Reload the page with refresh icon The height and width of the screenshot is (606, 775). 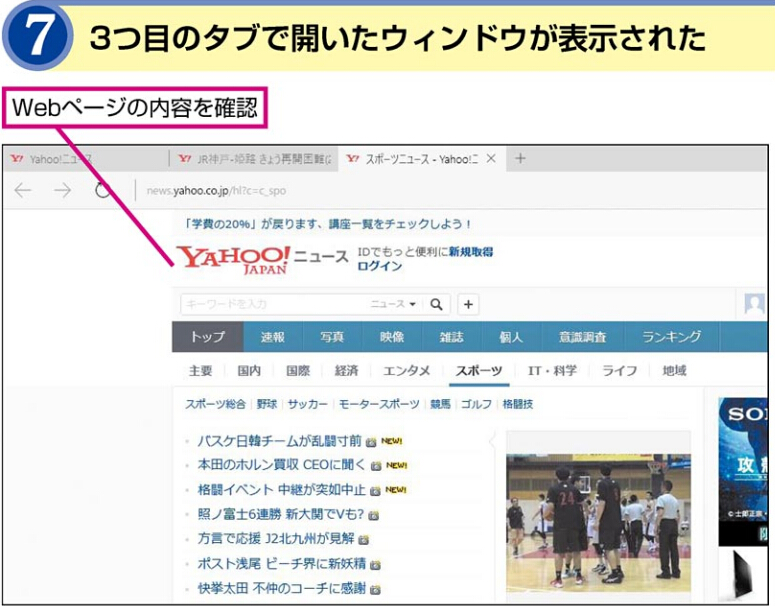[103, 190]
